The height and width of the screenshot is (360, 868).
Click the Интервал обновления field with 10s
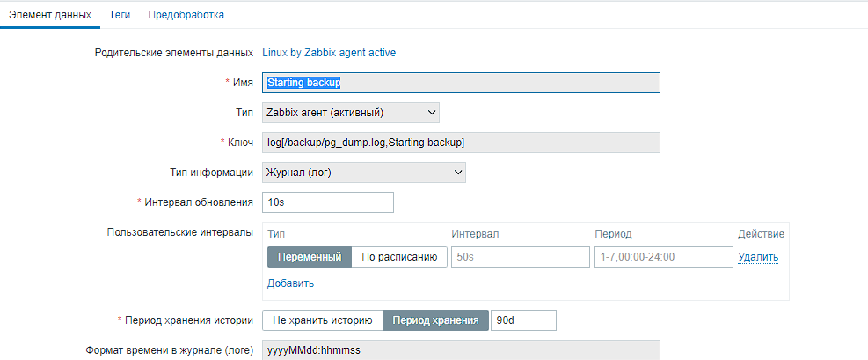coord(328,202)
